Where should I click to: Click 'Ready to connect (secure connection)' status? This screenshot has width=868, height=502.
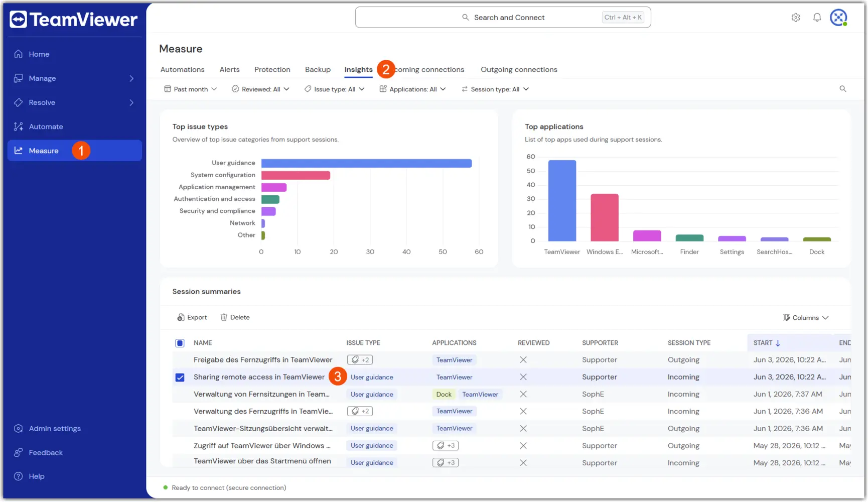tap(229, 487)
